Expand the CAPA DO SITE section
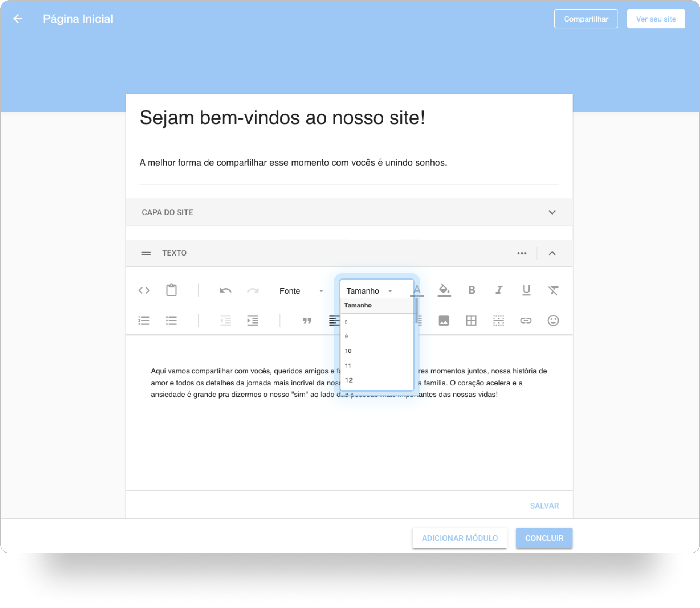The width and height of the screenshot is (700, 608). (x=552, y=212)
